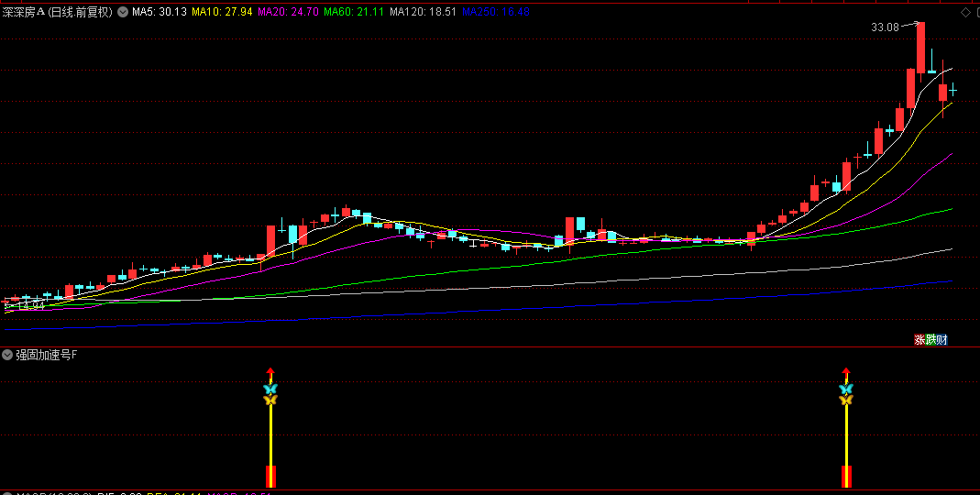Click the green 跌 info marker
Viewport: 980px width, 495px height.
(930, 340)
